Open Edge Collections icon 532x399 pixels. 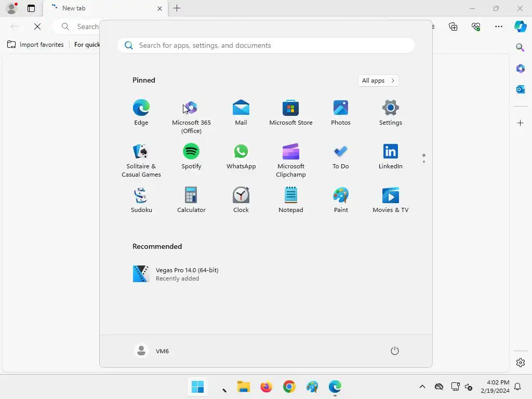coord(453,26)
